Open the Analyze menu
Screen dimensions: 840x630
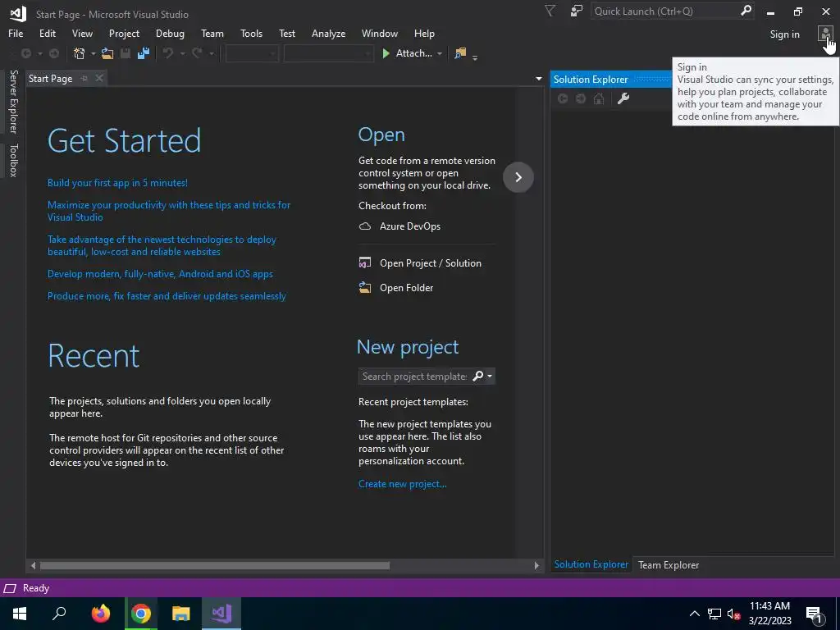(328, 33)
